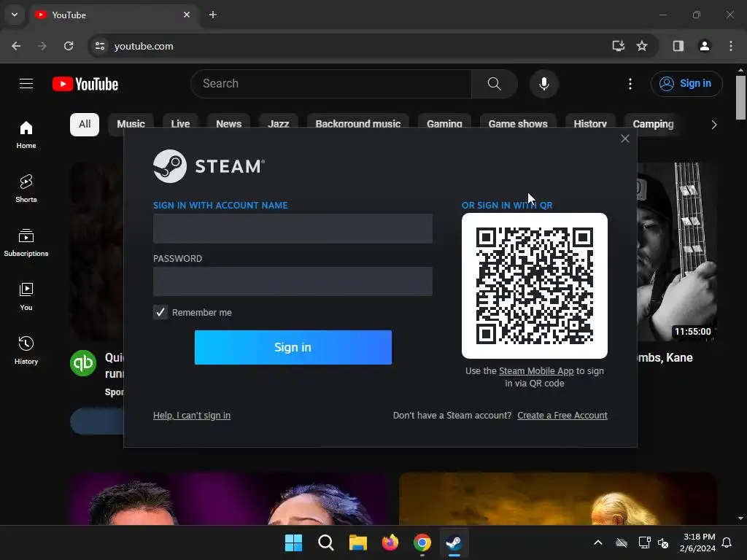
Task: Open Create a Free Account link
Action: [x=562, y=415]
